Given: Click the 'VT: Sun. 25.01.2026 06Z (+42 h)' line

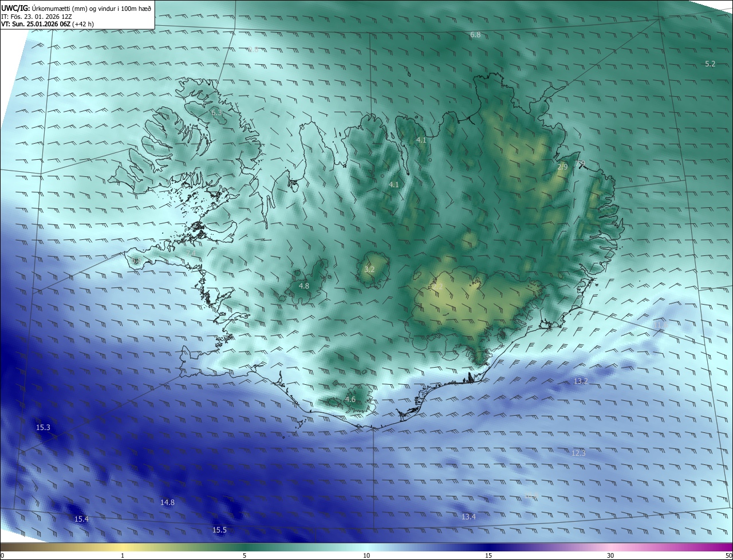Looking at the screenshot, I should (x=48, y=25).
